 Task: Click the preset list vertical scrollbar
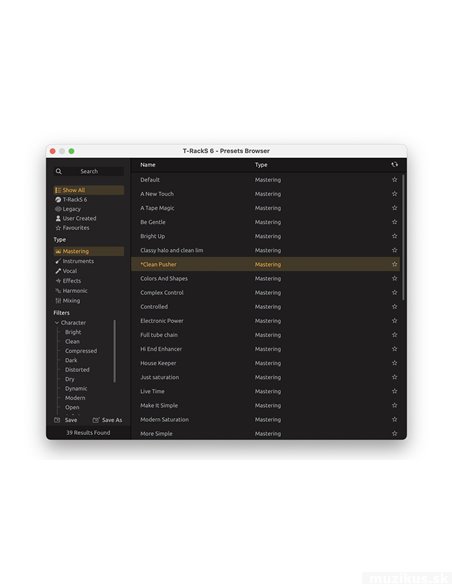coord(404,237)
